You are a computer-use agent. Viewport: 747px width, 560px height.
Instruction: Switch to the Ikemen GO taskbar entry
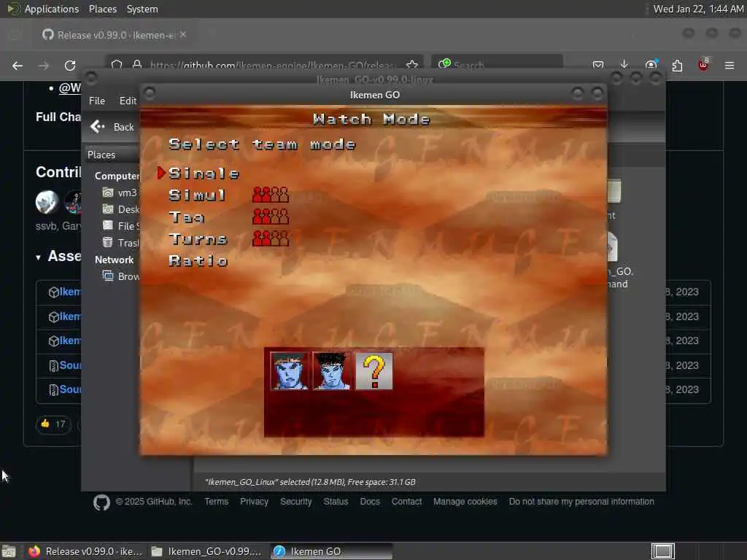tap(332, 551)
